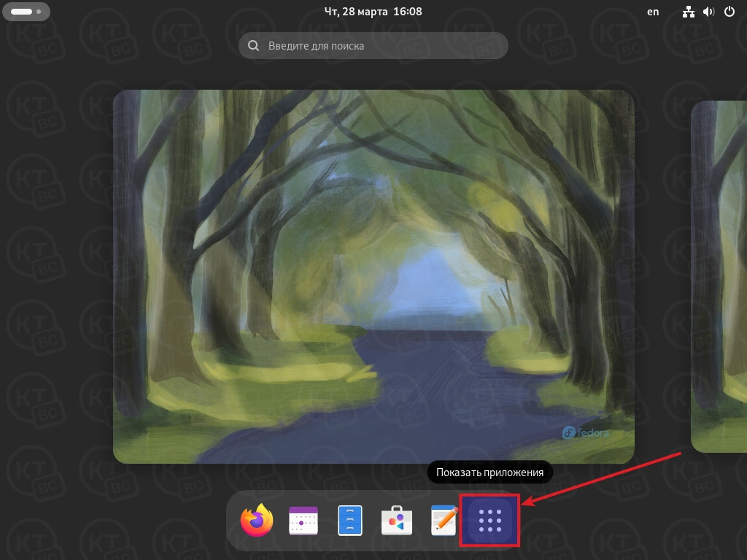Show applications grid button
This screenshot has height=560, width=747.
point(489,521)
